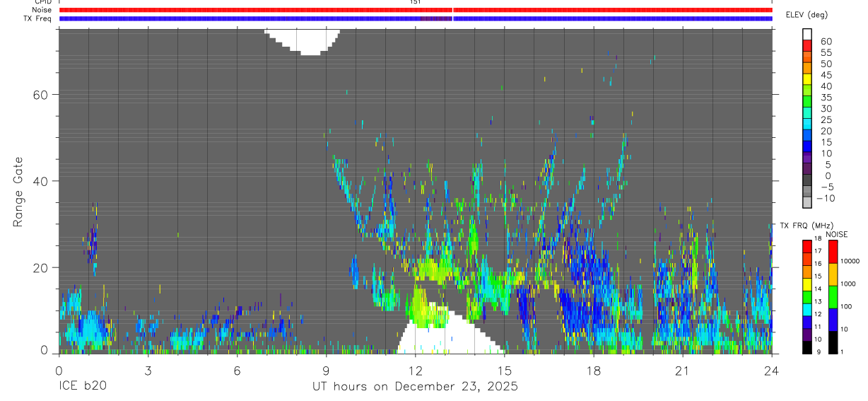Click the 'UT hours on December 23, 2025' axis title
Viewport: 868px width, 401px height.
tap(416, 387)
